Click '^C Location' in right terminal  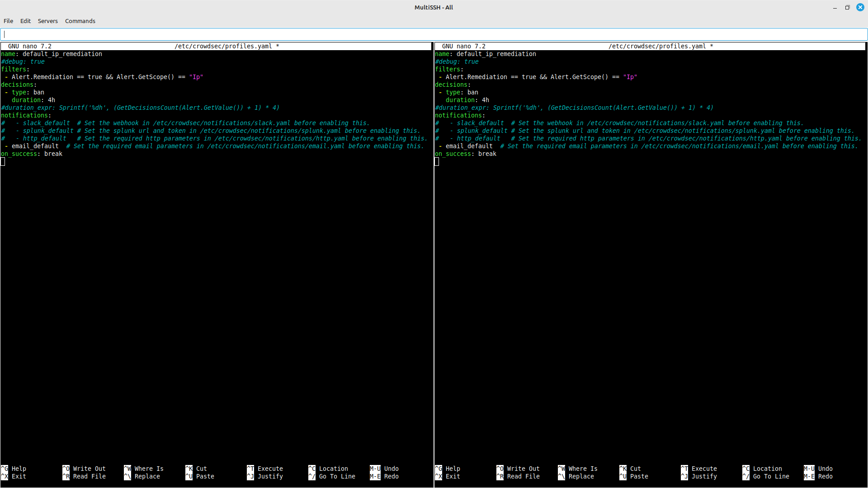click(762, 469)
